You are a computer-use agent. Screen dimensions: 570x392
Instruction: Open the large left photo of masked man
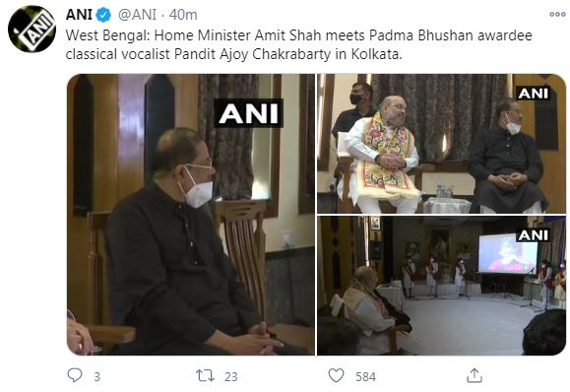[191, 215]
